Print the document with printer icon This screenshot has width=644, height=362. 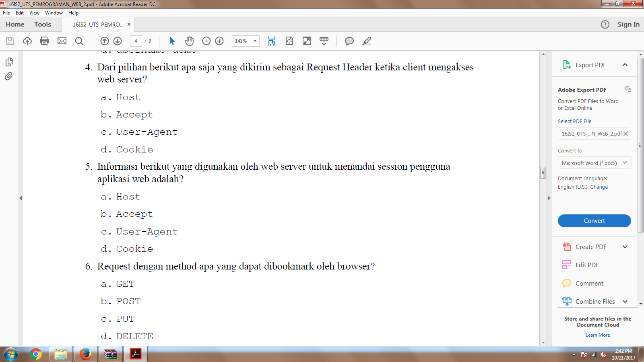pyautogui.click(x=44, y=41)
